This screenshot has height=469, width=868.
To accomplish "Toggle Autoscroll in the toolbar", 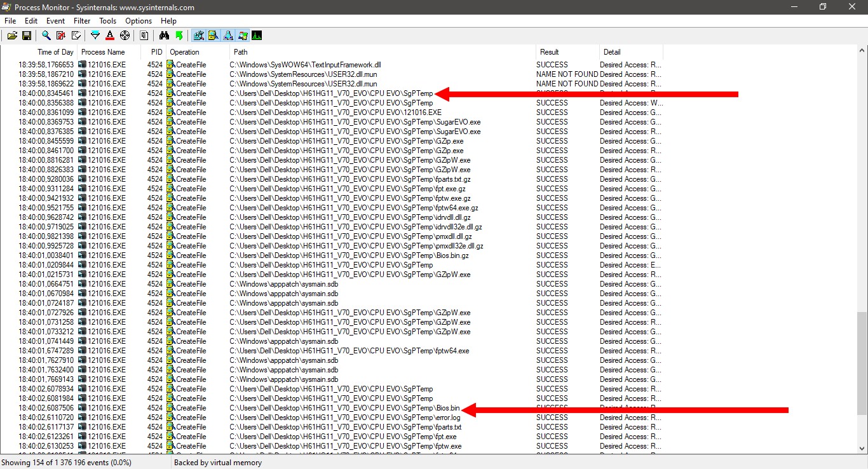I will (x=61, y=36).
